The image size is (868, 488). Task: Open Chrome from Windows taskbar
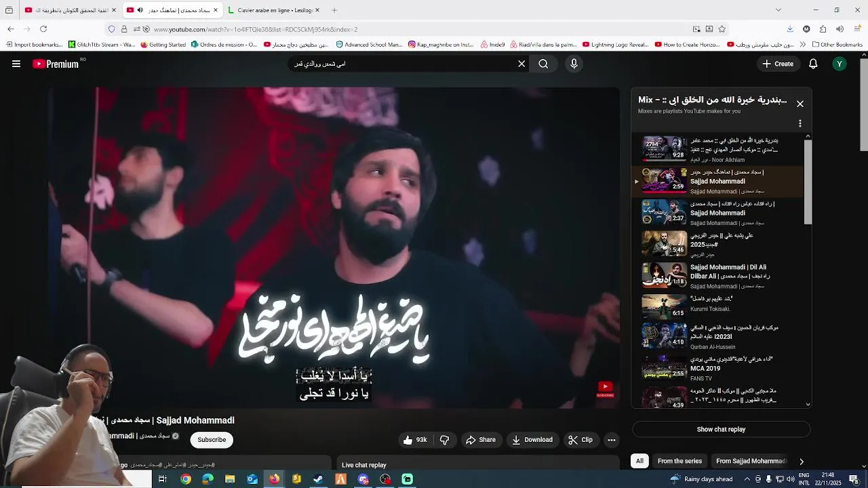tap(185, 479)
